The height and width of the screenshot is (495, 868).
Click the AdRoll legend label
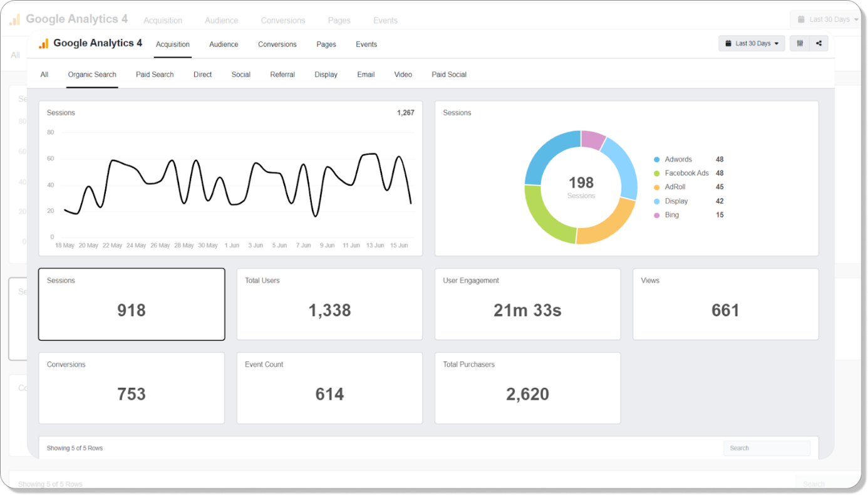point(676,187)
